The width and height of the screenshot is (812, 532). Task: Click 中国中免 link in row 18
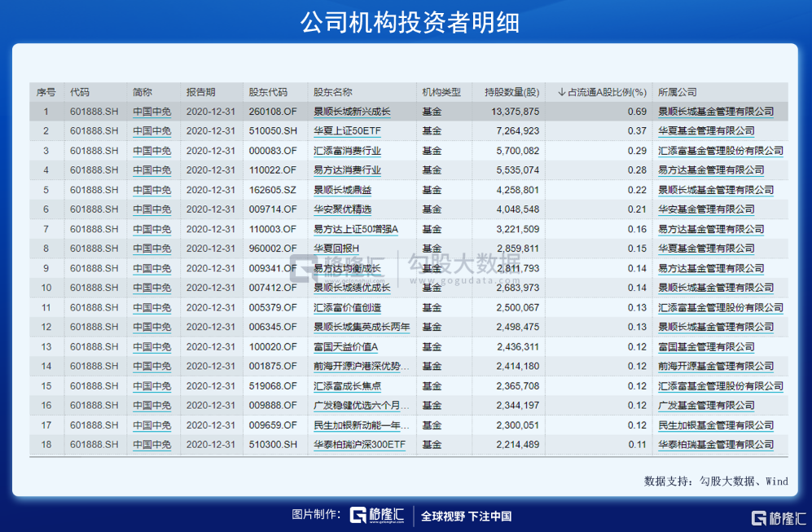151,445
